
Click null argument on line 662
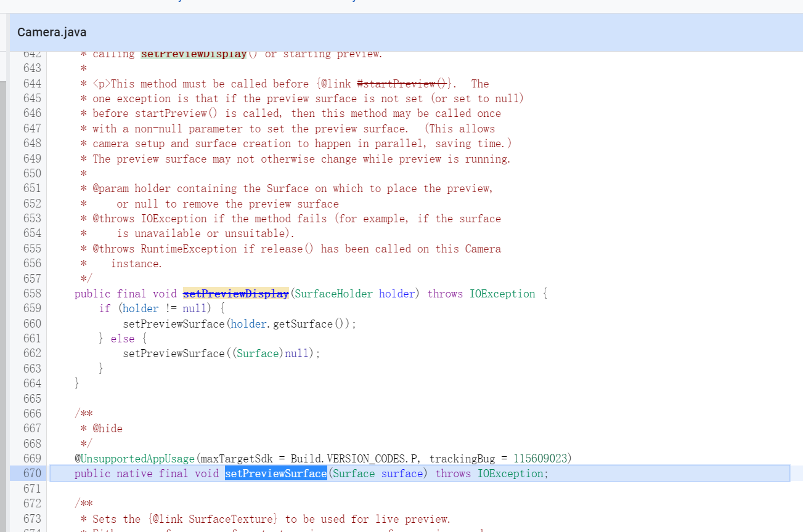(297, 353)
